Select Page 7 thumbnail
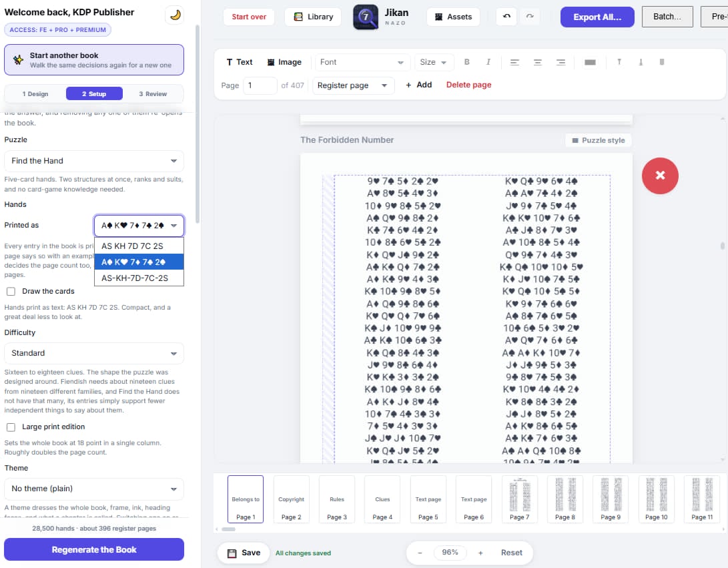The image size is (728, 568). [x=519, y=499]
